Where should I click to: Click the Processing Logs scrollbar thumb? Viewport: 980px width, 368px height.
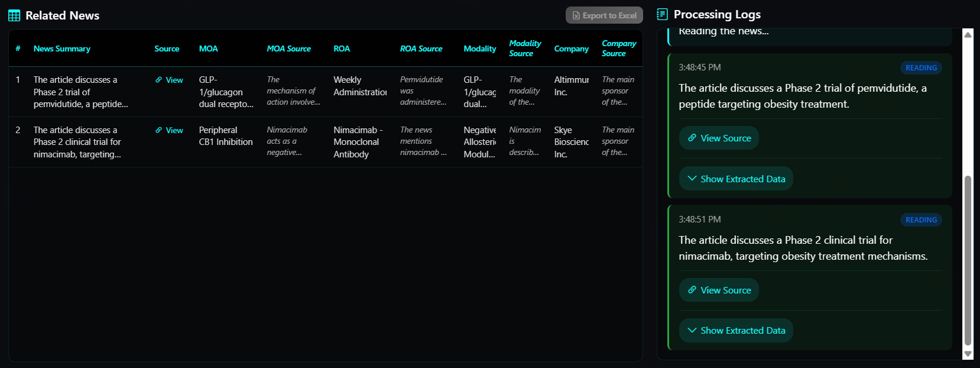pos(968,260)
